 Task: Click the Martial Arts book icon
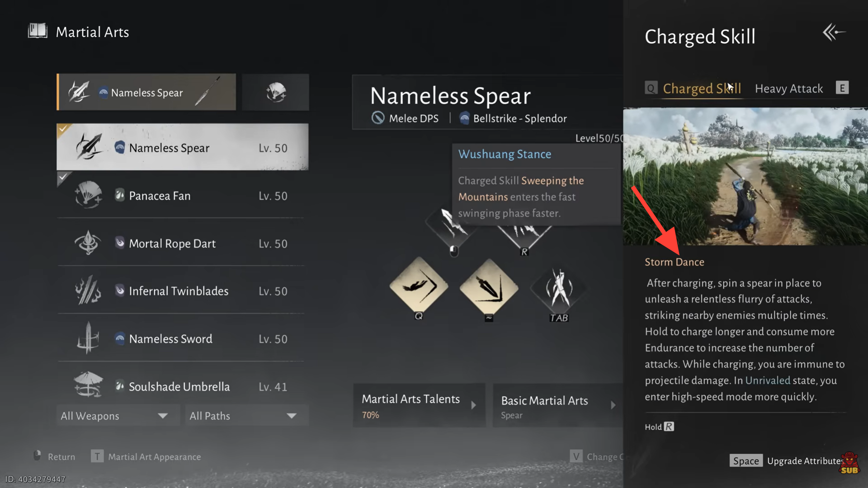coord(38,31)
